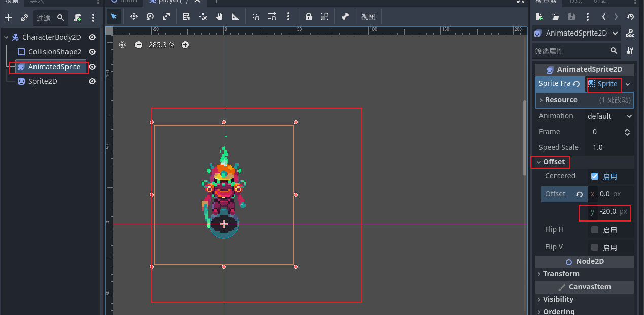Open scene dock extra options menu

[x=93, y=18]
